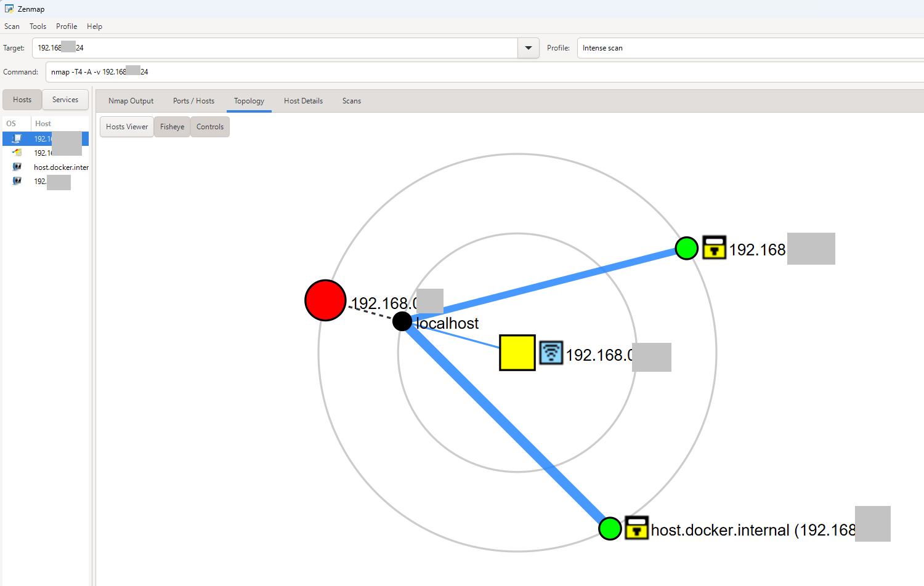
Task: Select host.docker.inter row in host list
Action: click(46, 167)
